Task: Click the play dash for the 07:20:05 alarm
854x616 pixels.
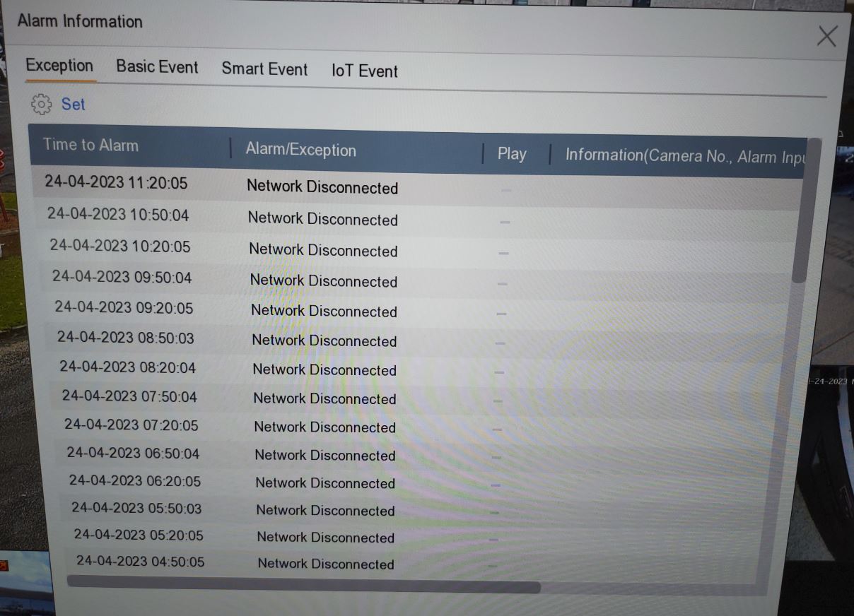Action: 497,429
